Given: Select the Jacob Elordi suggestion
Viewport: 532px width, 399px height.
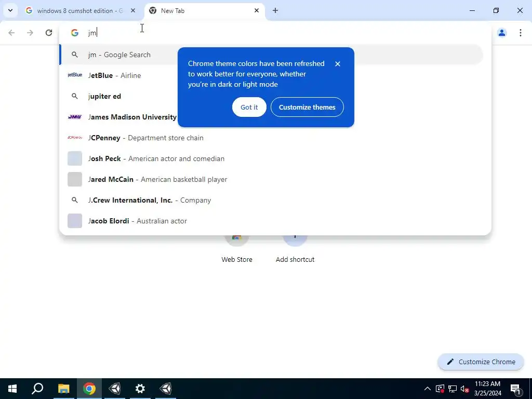Looking at the screenshot, I should coord(275,221).
